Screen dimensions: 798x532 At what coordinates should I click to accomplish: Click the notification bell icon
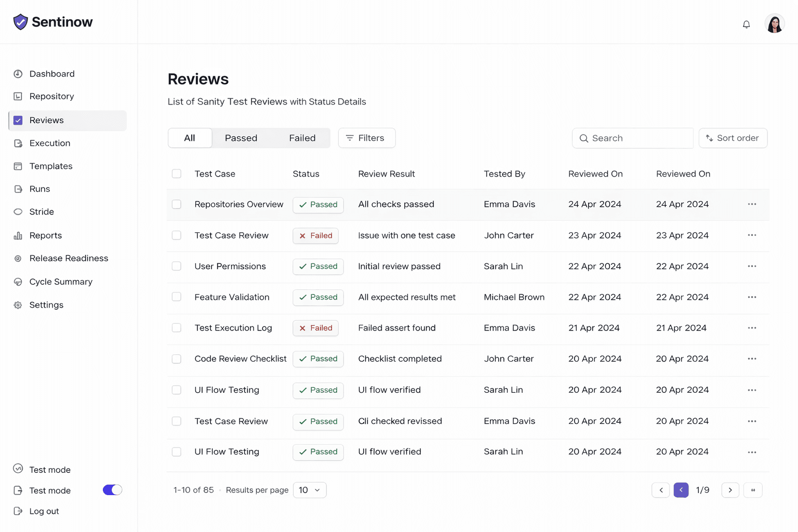(746, 24)
